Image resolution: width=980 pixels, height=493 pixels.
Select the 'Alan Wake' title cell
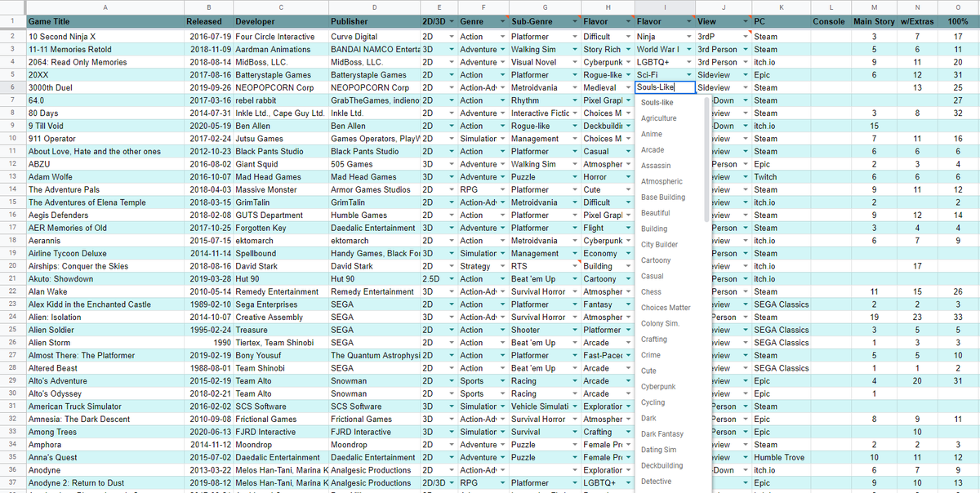[105, 291]
